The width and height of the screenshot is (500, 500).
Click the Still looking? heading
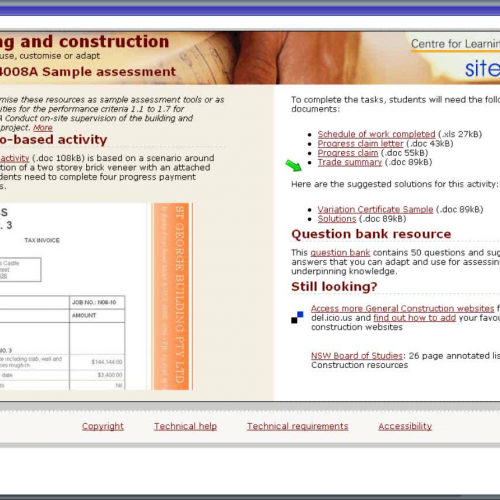(x=334, y=287)
